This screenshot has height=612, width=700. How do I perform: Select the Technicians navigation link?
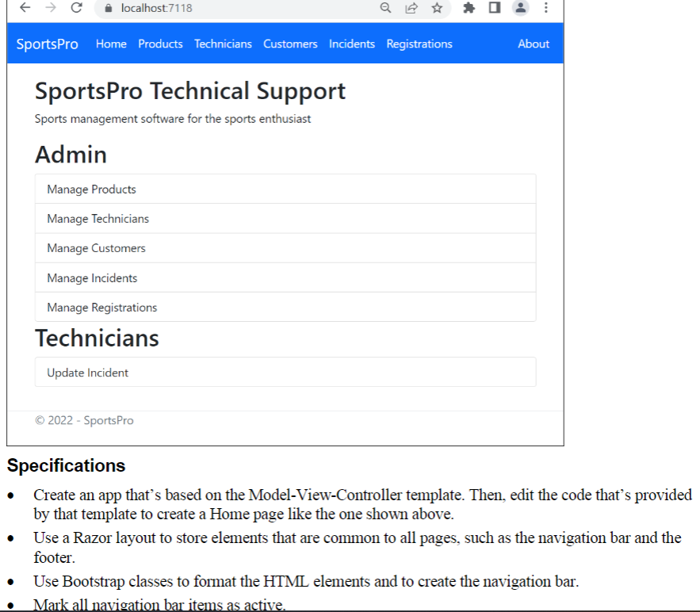coord(223,44)
